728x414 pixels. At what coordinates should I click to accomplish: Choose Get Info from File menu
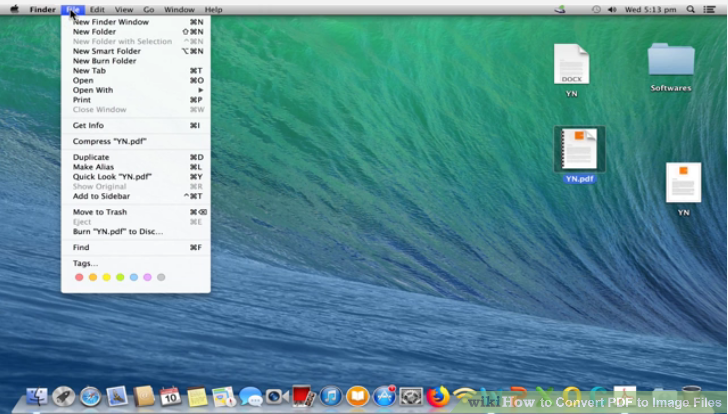pyautogui.click(x=88, y=126)
